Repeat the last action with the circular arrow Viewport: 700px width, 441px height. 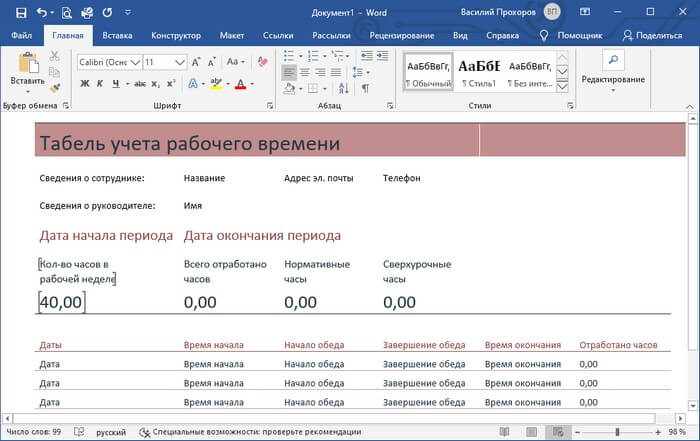pos(107,12)
